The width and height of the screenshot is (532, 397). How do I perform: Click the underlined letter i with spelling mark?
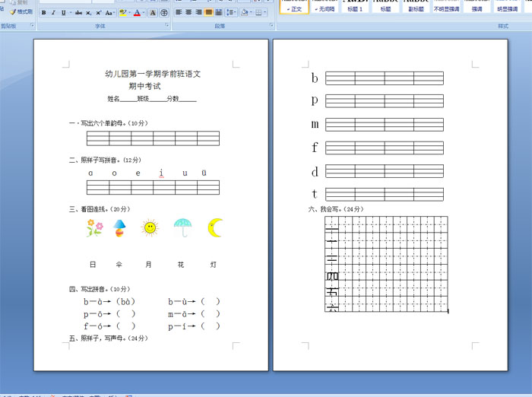(x=161, y=173)
